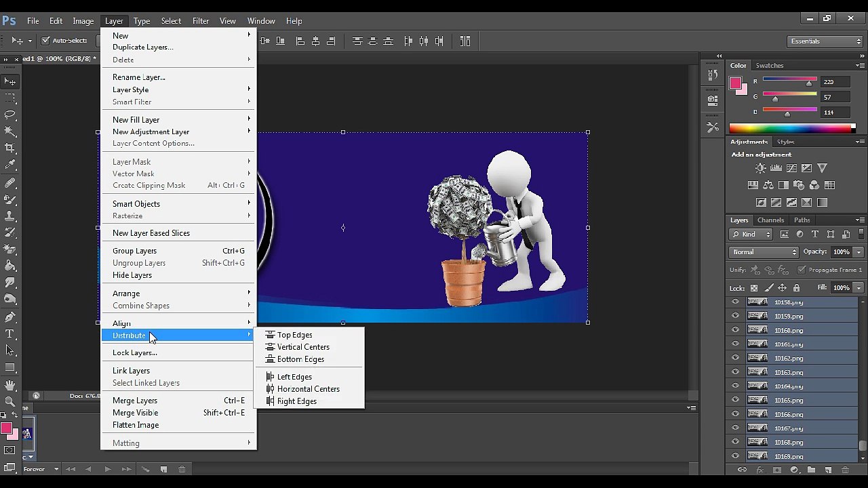Switch to the Swatches tab
Screen dimensions: 868x488
(x=770, y=66)
